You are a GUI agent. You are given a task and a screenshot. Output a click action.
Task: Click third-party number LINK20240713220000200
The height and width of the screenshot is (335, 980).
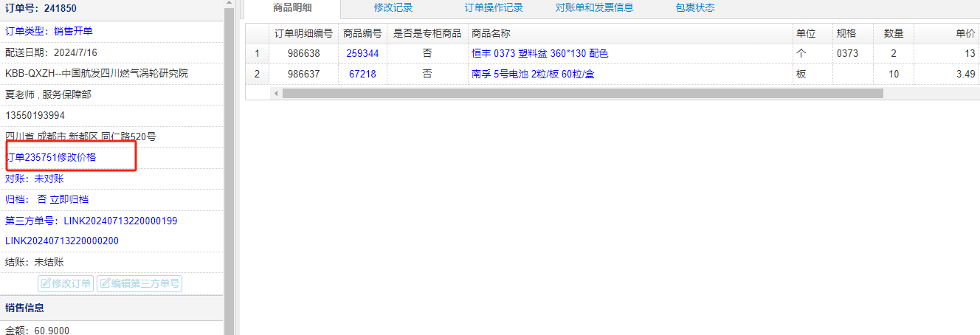(62, 241)
